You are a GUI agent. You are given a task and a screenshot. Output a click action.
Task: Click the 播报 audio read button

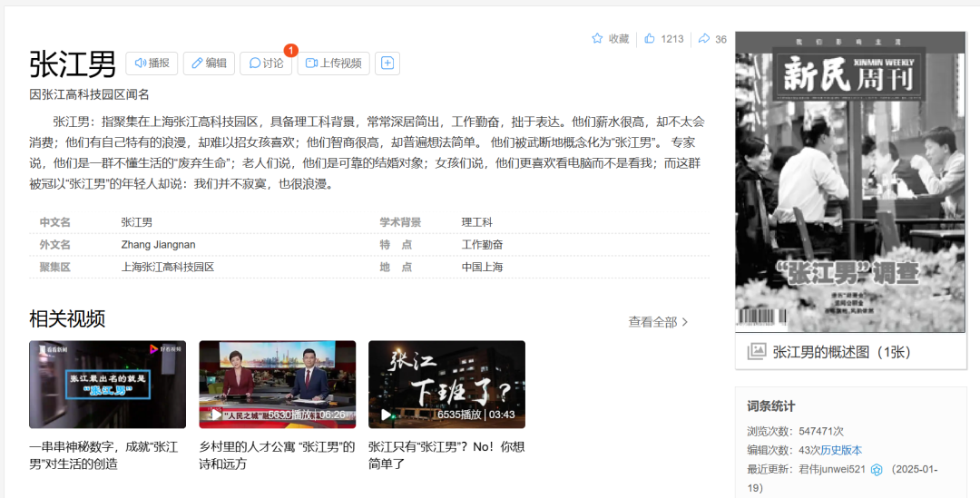click(152, 63)
